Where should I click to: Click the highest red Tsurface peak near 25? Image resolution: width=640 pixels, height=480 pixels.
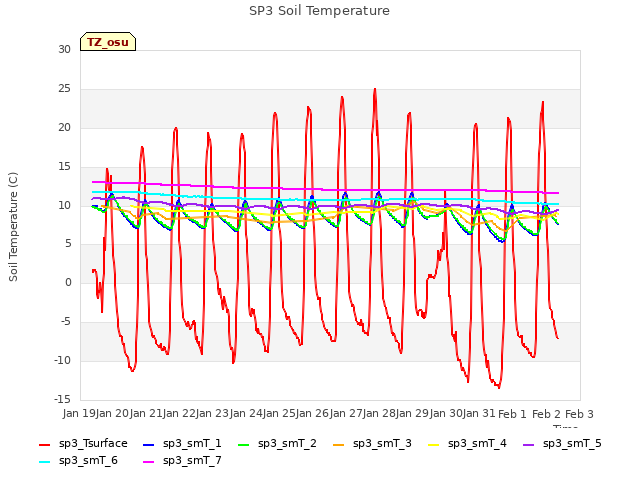click(375, 89)
